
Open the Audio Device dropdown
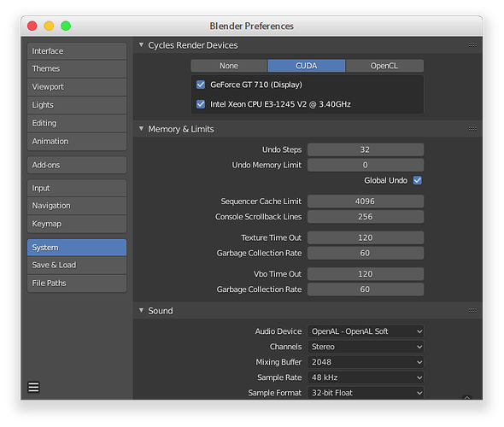pos(366,331)
